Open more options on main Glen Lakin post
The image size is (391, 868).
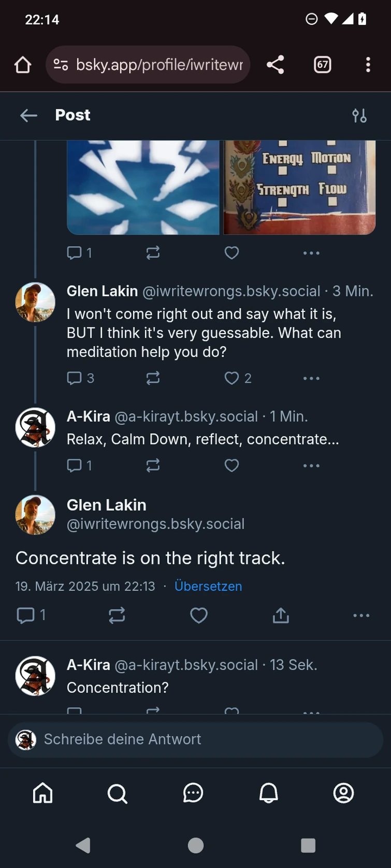361,615
